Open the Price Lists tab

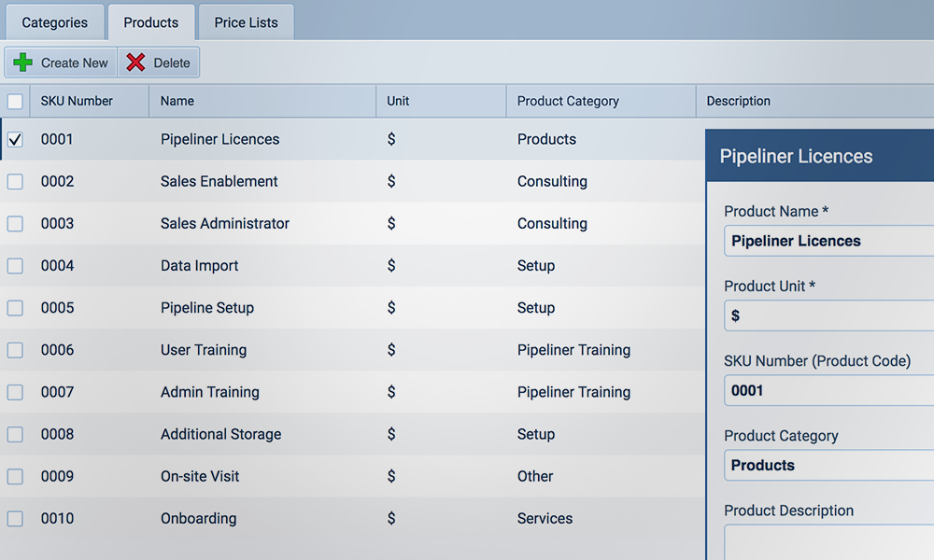[x=246, y=22]
